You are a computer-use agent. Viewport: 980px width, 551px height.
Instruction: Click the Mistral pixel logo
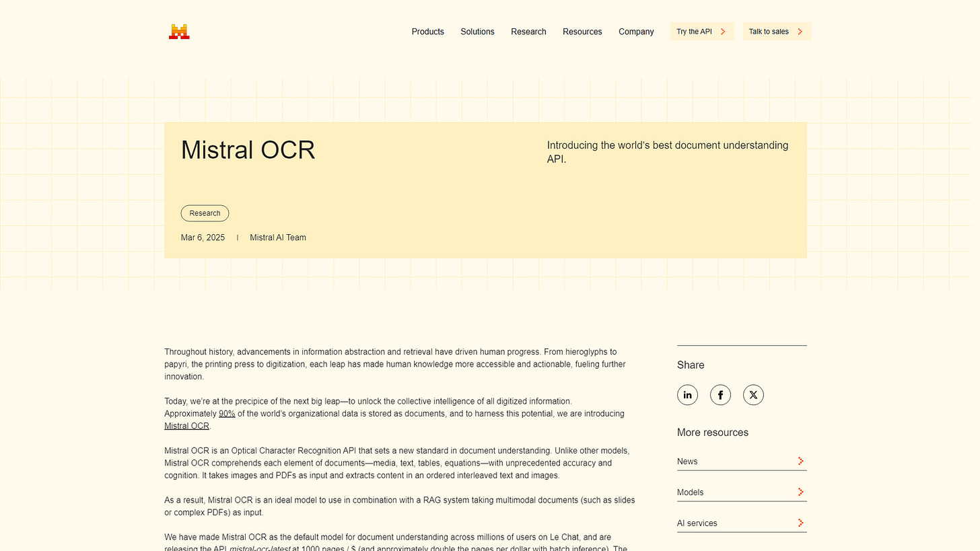point(179,32)
